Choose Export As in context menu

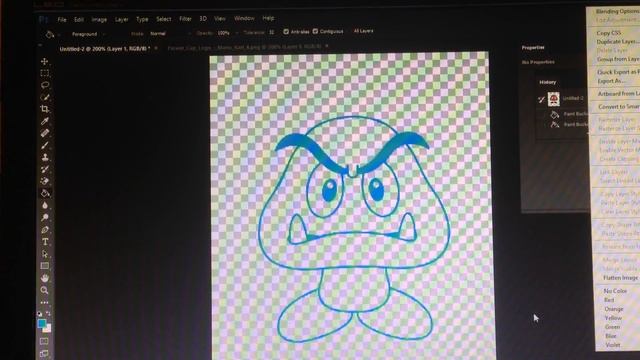click(611, 81)
